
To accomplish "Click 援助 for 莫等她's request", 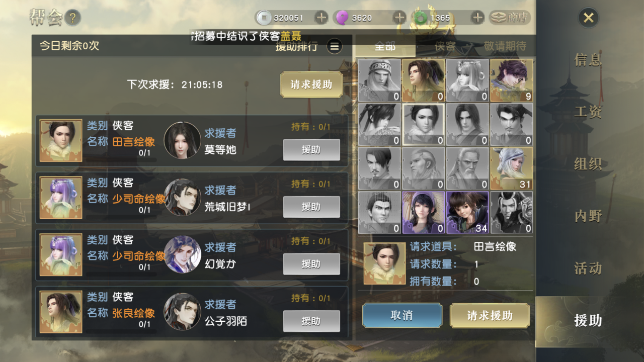I will [x=311, y=150].
